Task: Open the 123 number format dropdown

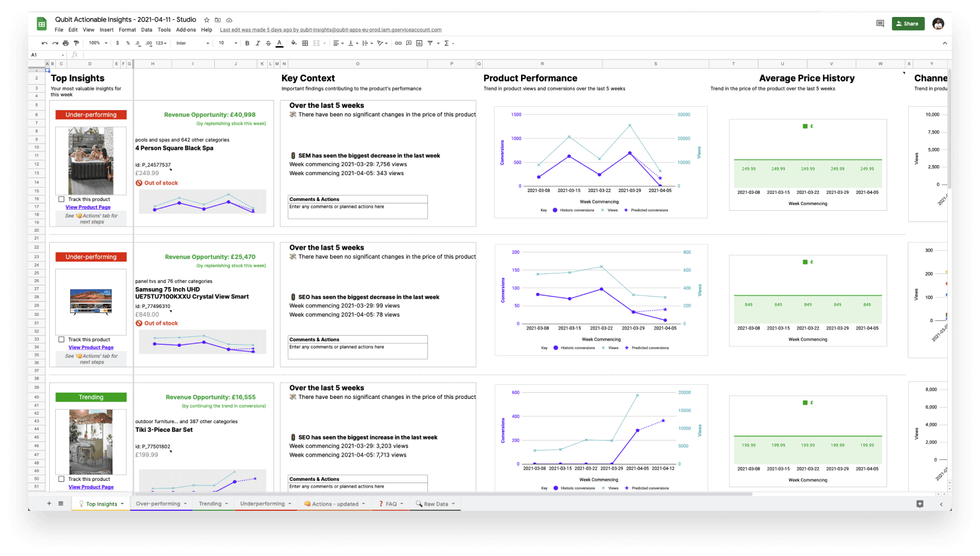Action: [162, 43]
